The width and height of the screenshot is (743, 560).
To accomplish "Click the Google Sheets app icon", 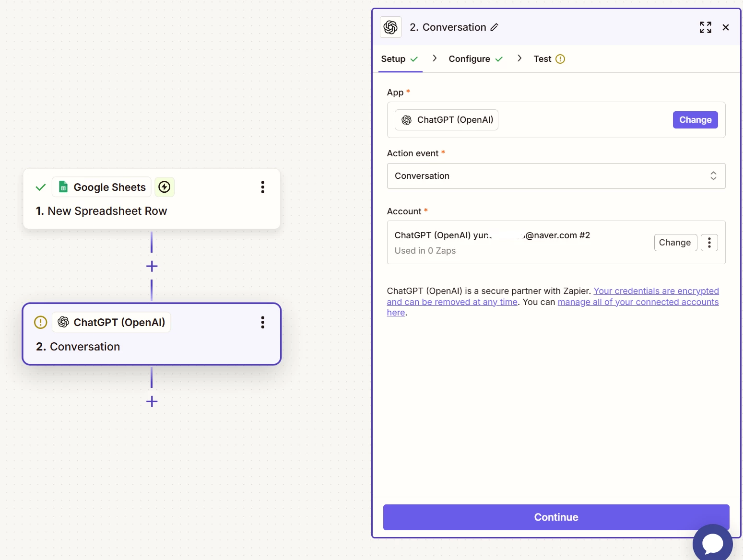I will [63, 187].
